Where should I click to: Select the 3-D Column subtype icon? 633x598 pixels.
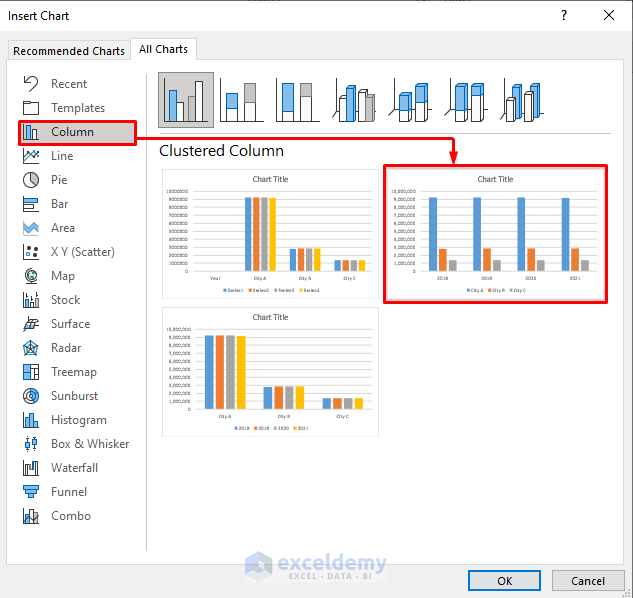tap(522, 101)
